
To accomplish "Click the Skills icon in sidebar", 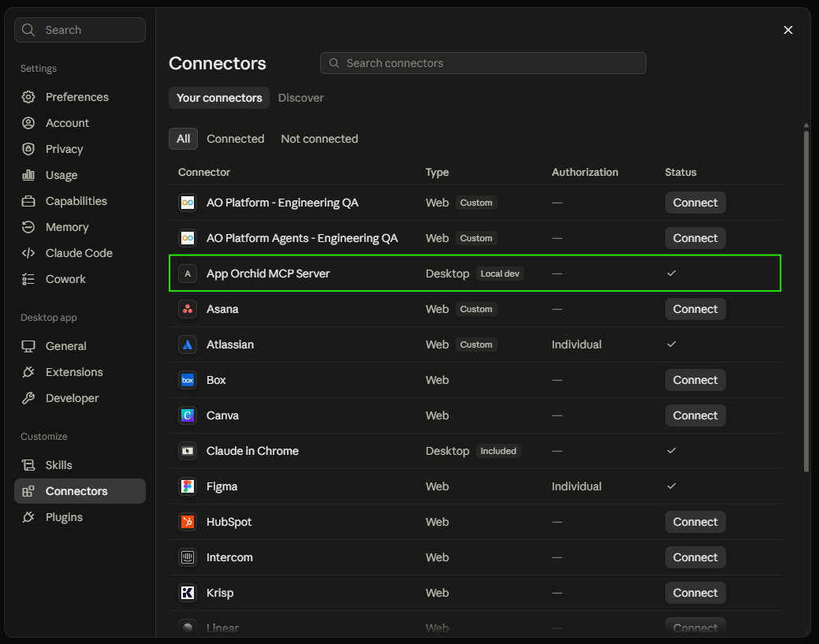I will [x=28, y=465].
